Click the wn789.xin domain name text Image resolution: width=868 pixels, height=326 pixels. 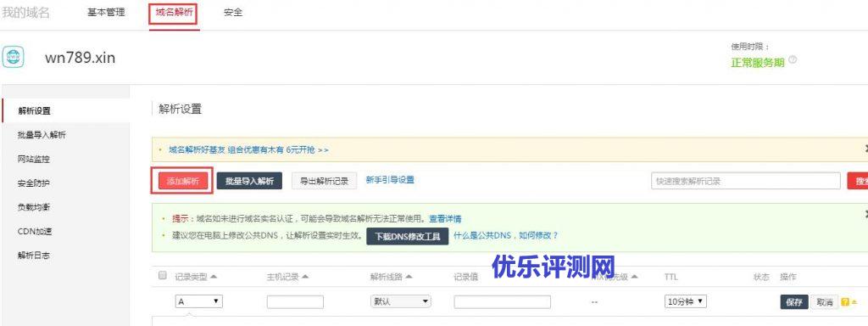click(81, 58)
